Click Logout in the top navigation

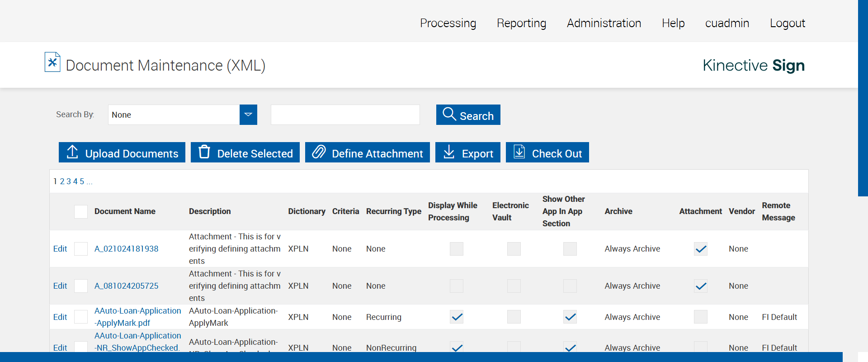pos(788,23)
